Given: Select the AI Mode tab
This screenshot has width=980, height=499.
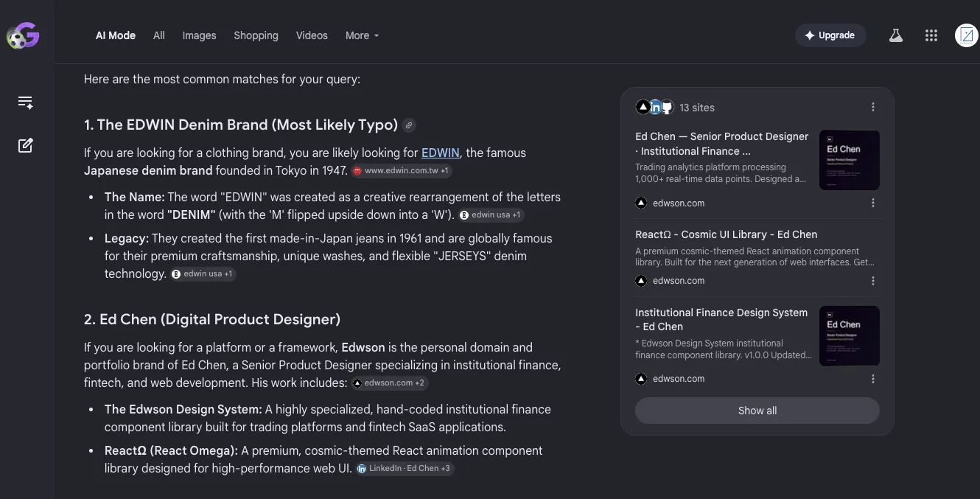Looking at the screenshot, I should click(x=116, y=35).
